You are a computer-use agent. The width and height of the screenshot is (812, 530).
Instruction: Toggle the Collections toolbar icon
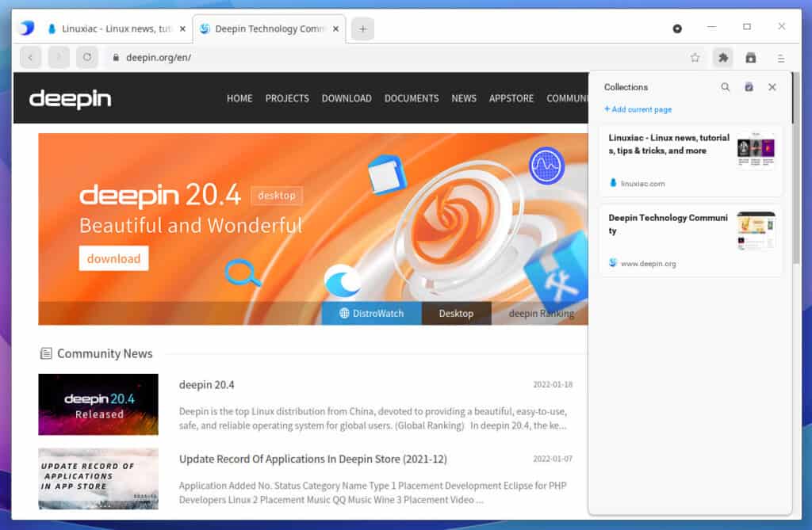pos(750,58)
